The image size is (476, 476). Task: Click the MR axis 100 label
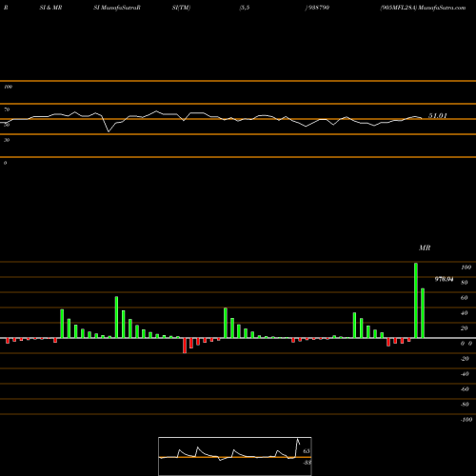pyautogui.click(x=466, y=268)
